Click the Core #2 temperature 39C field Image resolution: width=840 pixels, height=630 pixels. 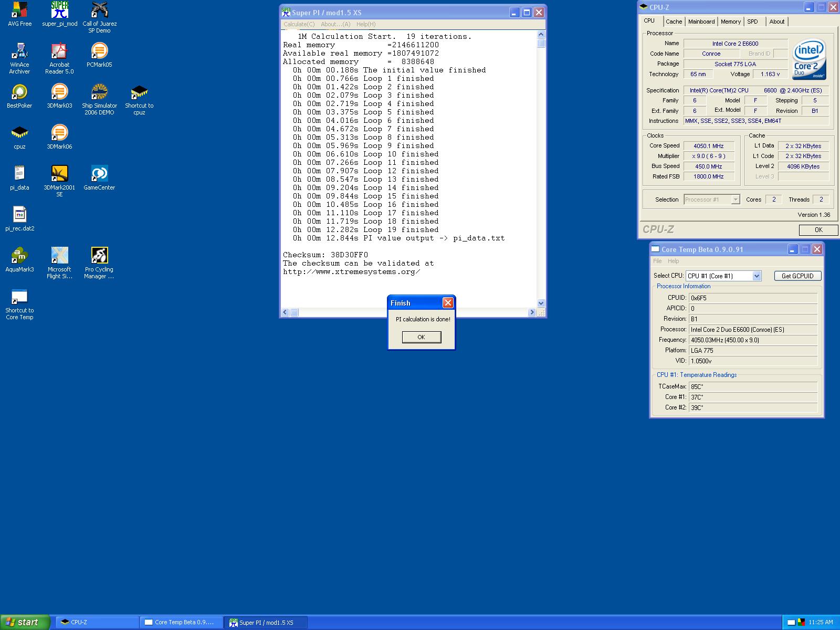click(x=753, y=407)
